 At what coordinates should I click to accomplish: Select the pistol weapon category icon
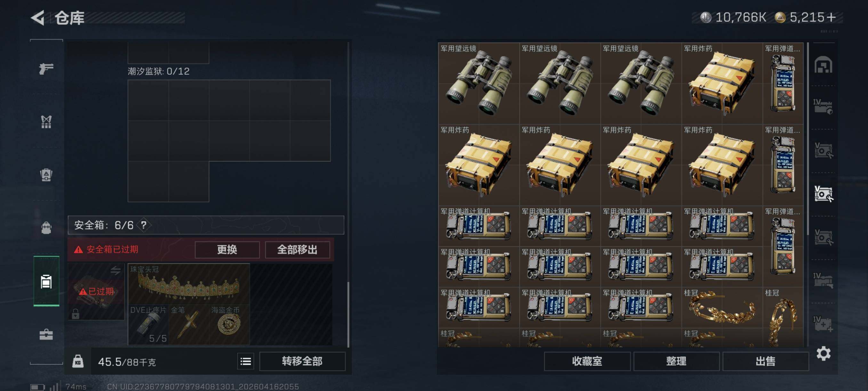46,69
